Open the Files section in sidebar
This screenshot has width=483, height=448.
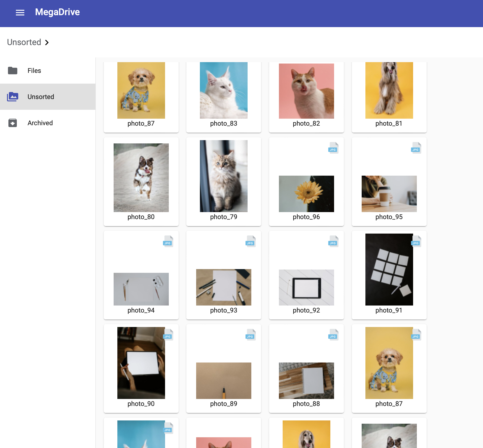[x=48, y=71]
